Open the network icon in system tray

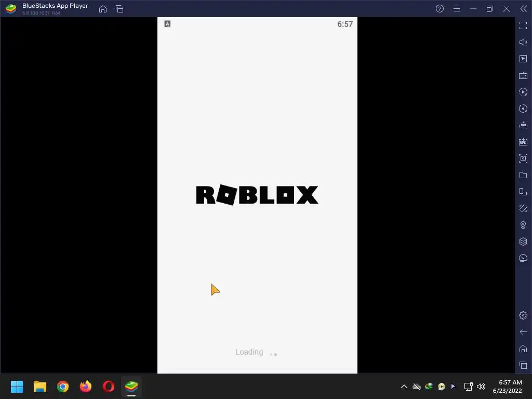tap(469, 387)
